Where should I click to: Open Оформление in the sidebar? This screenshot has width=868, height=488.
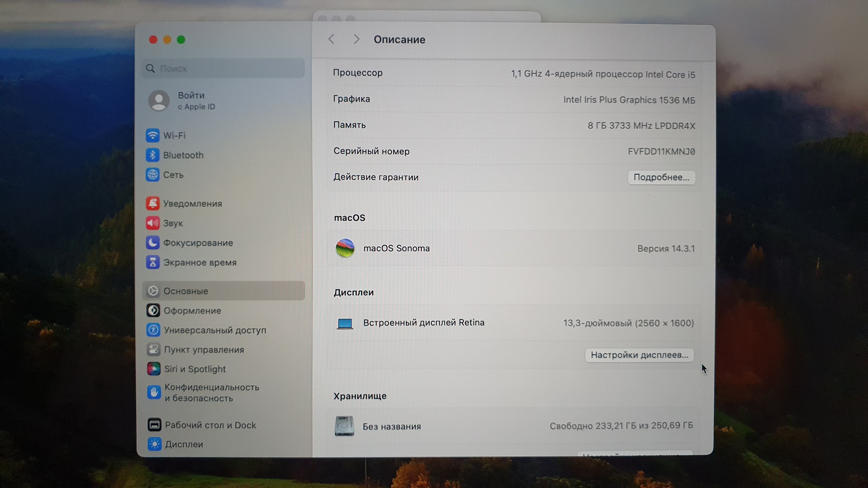pos(192,311)
